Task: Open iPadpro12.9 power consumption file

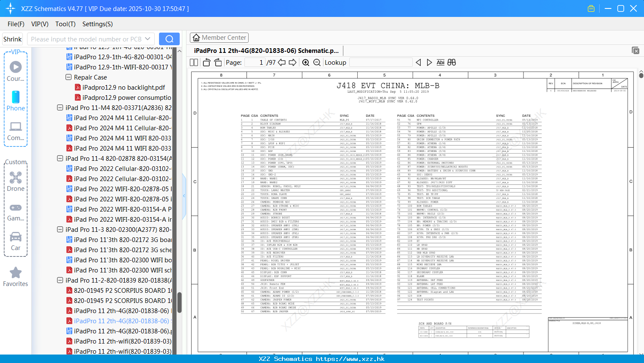Action: point(123,97)
